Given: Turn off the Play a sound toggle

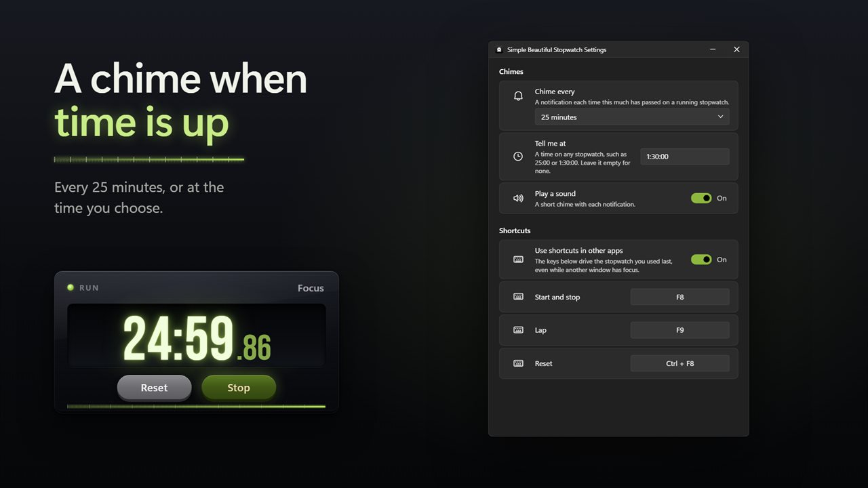Looking at the screenshot, I should click(701, 198).
